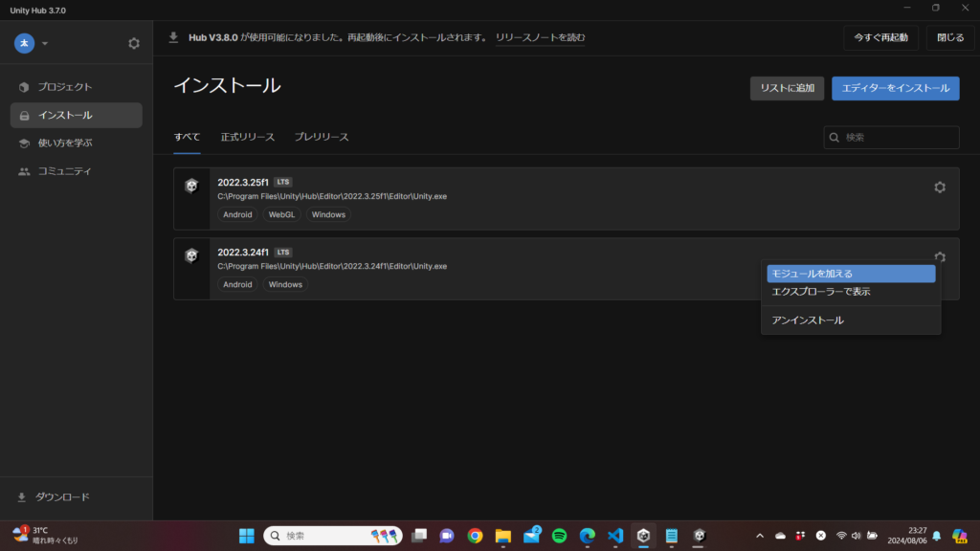The width and height of the screenshot is (980, 551).
Task: Launch Google Chrome from taskbar
Action: coord(475,536)
